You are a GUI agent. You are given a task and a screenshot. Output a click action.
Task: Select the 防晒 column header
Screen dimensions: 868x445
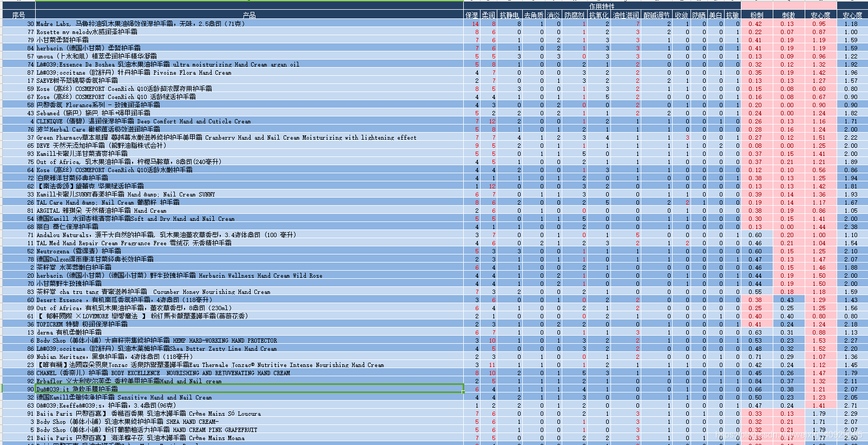[699, 15]
